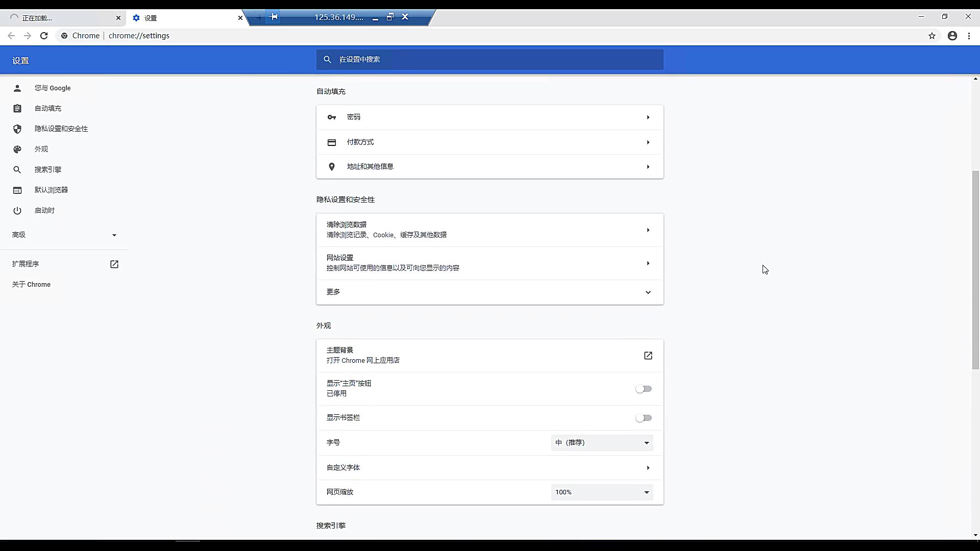Image resolution: width=980 pixels, height=551 pixels.
Task: Click the power icon next to 启动时
Action: [17, 210]
